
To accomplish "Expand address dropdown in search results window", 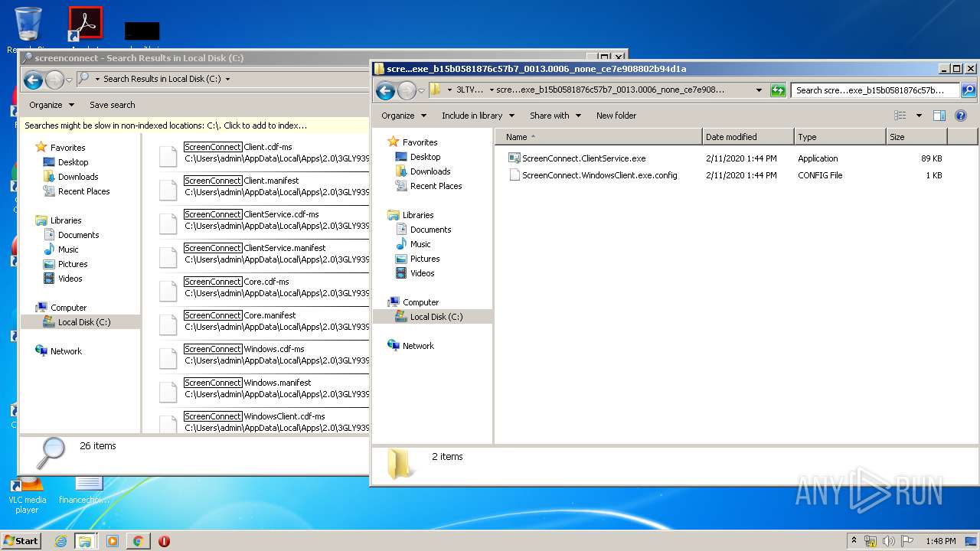I will 227,79.
